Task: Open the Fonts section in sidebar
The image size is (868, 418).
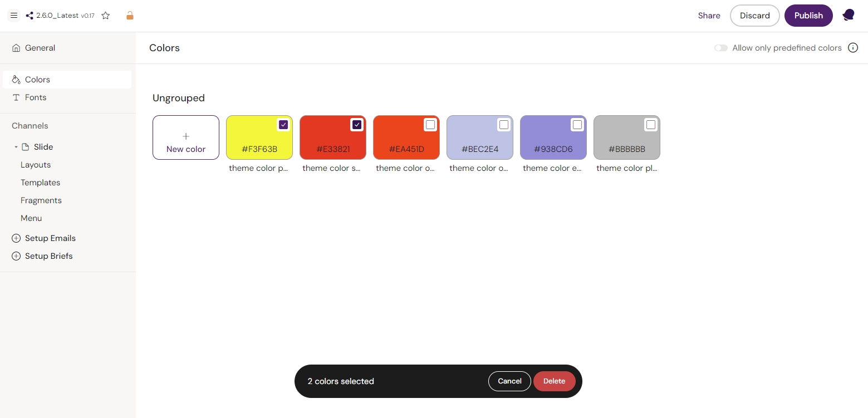Action: 36,97
